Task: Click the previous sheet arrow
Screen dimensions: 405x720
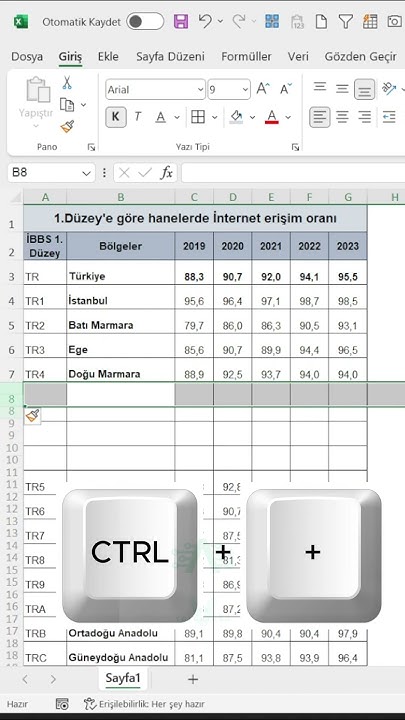Action: pos(25,679)
